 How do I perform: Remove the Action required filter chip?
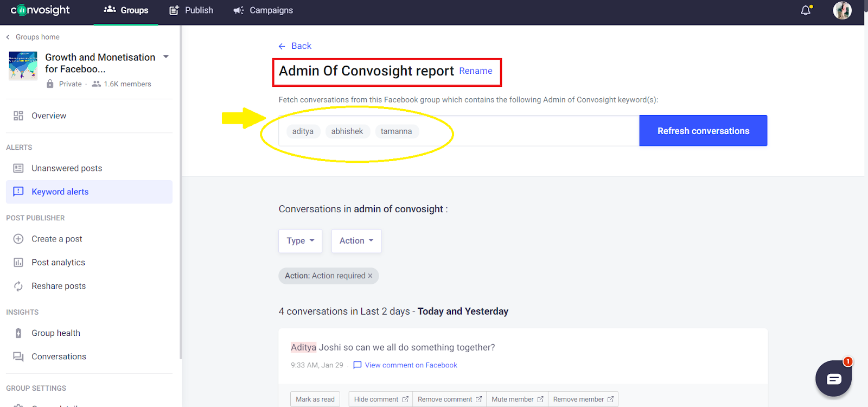coord(371,276)
